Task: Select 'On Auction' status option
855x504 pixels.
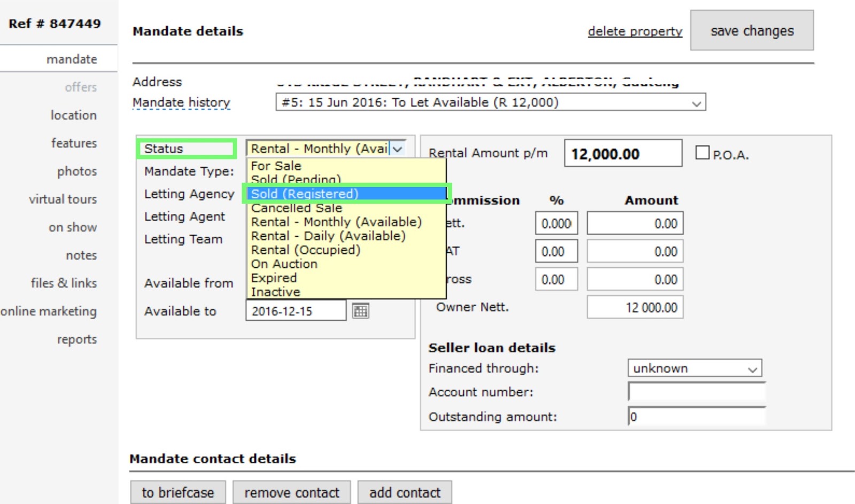Action: click(x=283, y=263)
